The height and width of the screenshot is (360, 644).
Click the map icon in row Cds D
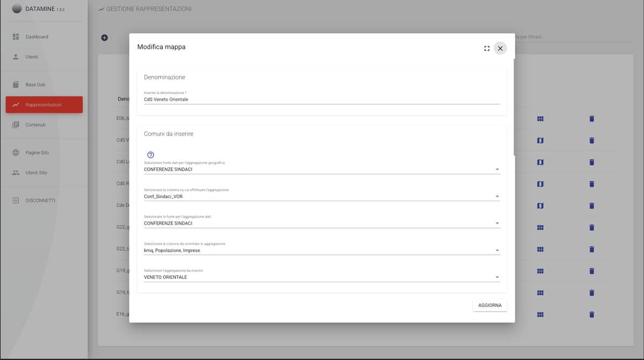(x=540, y=205)
